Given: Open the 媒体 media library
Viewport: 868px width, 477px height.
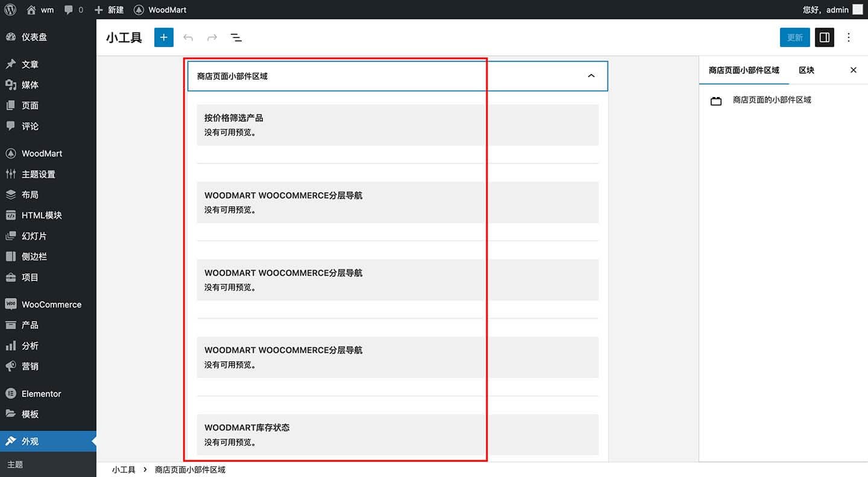Looking at the screenshot, I should point(48,85).
